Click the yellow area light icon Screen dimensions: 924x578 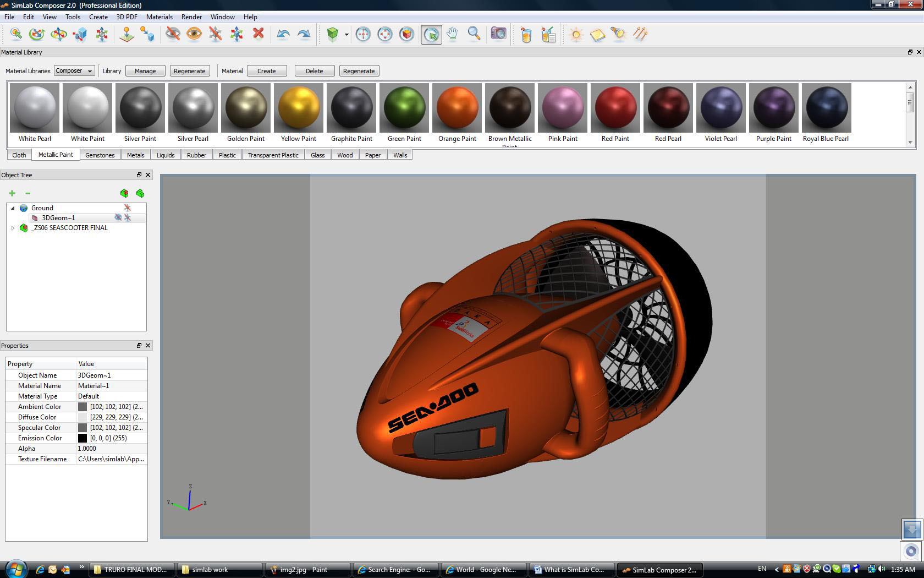coord(597,35)
